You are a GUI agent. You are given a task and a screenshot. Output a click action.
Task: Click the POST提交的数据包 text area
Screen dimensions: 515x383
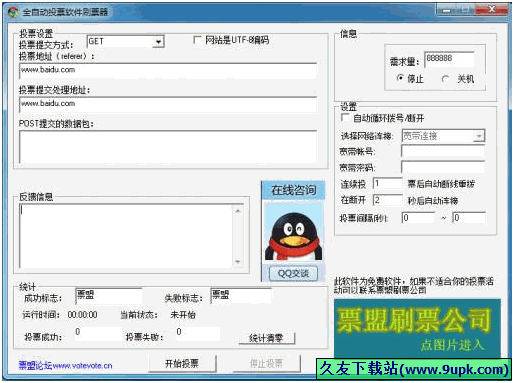(168, 147)
